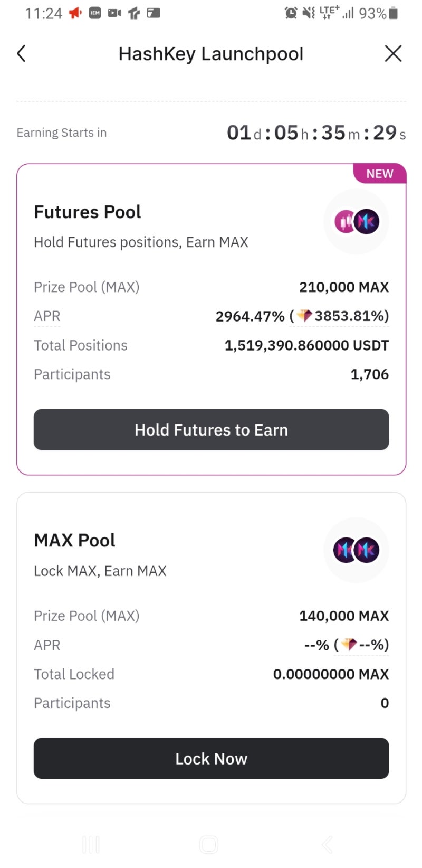Close the HashKey Launchpool page
Viewport: 422px width, 868px height.
click(393, 53)
